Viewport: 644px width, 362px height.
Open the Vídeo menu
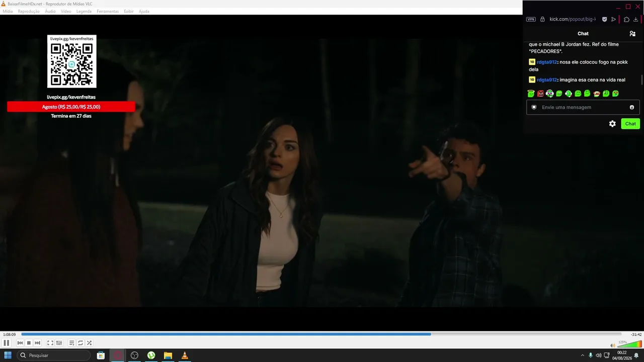[x=66, y=11]
